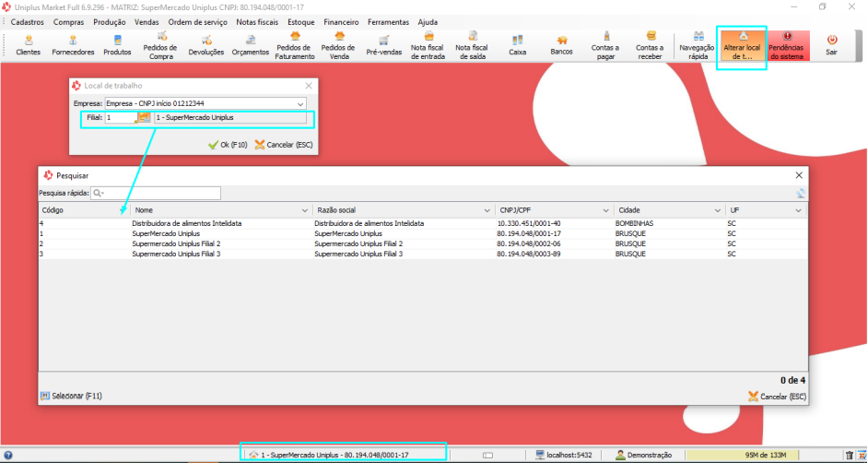Open the Ferramentas menu
The height and width of the screenshot is (463, 868).
click(x=388, y=22)
